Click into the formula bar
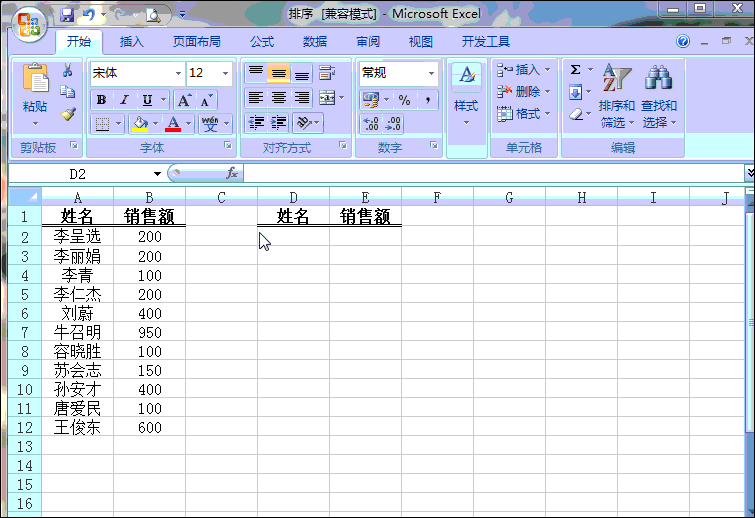Screen dimensions: 755x518 pyautogui.click(x=493, y=173)
